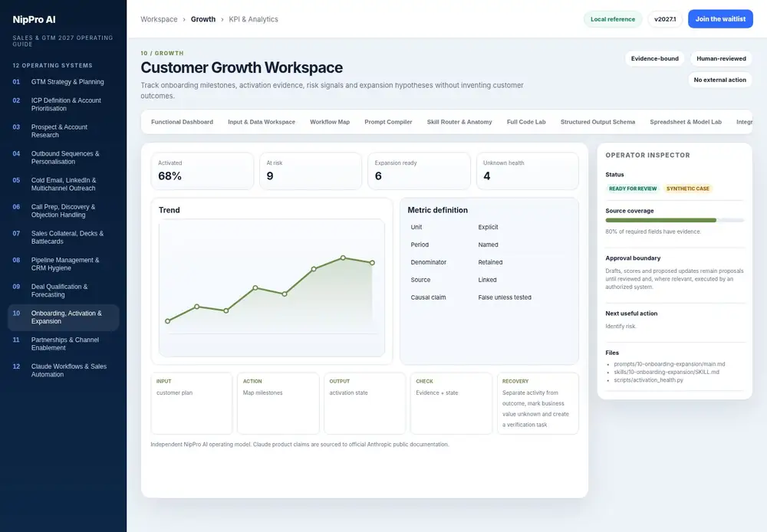The height and width of the screenshot is (532, 767).
Task: Click the first point on Trend line
Action: point(168,321)
